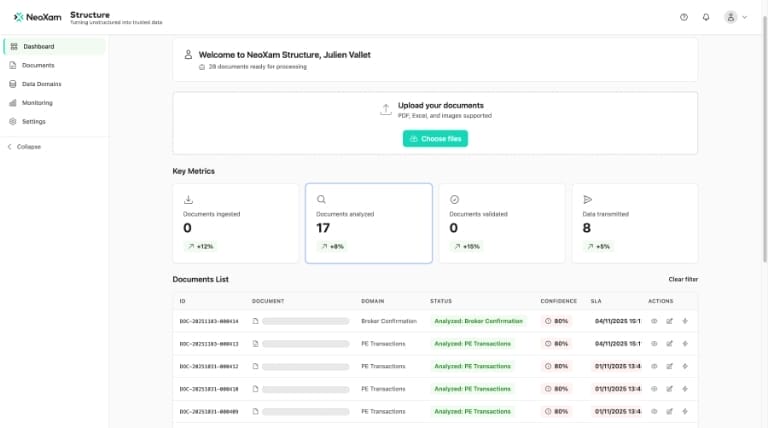768x428 pixels.
Task: Click the download icon on Documents ingested
Action: click(x=188, y=199)
